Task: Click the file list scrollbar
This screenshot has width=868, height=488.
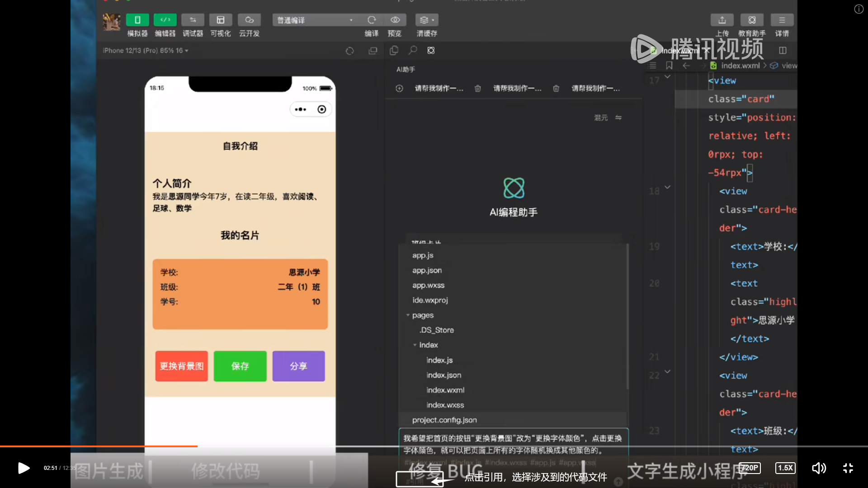Action: coord(627,316)
